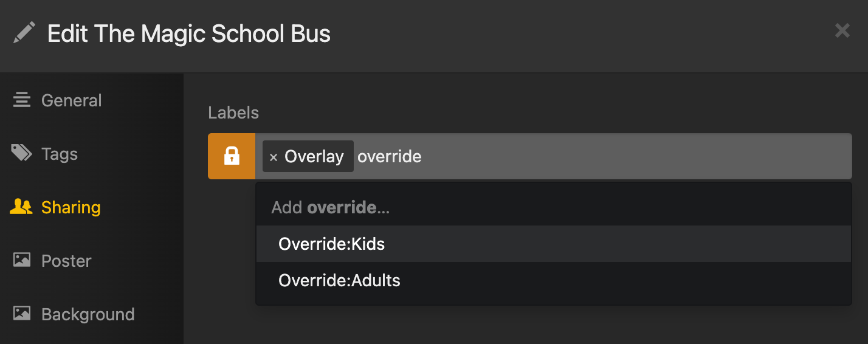Remove the Overlay label with its x
The image size is (868, 344).
[x=274, y=157]
